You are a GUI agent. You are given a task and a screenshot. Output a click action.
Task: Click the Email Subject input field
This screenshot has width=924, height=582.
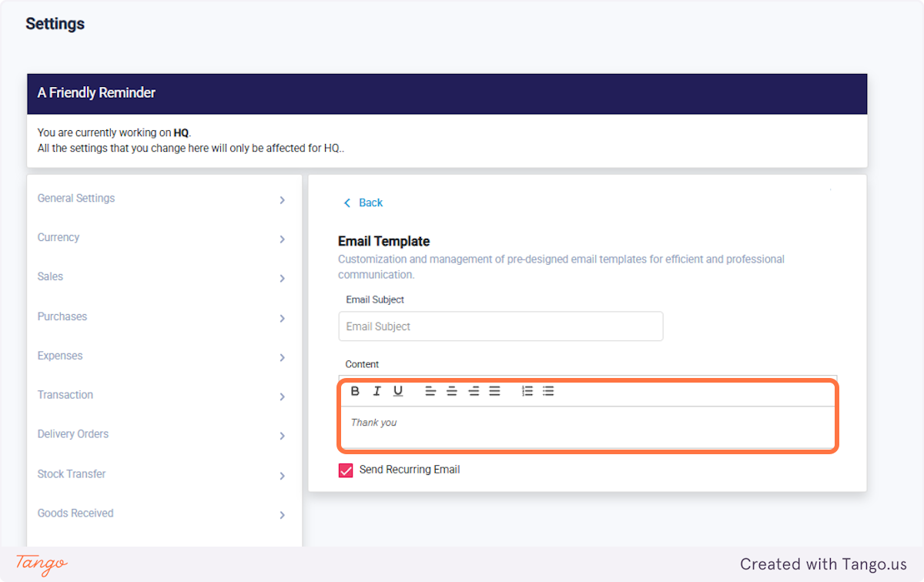point(500,326)
